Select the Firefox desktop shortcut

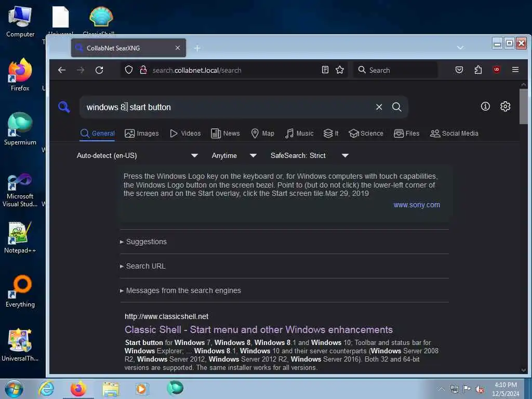20,75
